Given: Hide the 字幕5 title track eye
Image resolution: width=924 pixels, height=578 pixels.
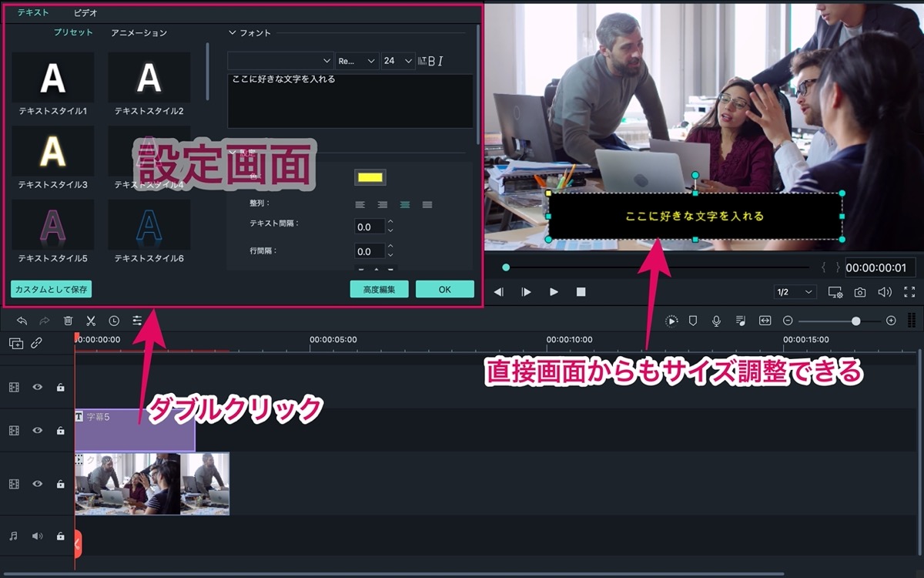Looking at the screenshot, I should [x=37, y=430].
